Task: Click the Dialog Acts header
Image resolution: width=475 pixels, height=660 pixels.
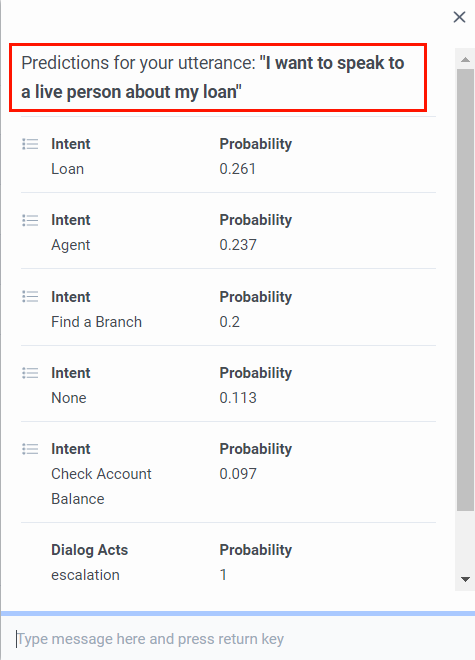Action: point(89,550)
